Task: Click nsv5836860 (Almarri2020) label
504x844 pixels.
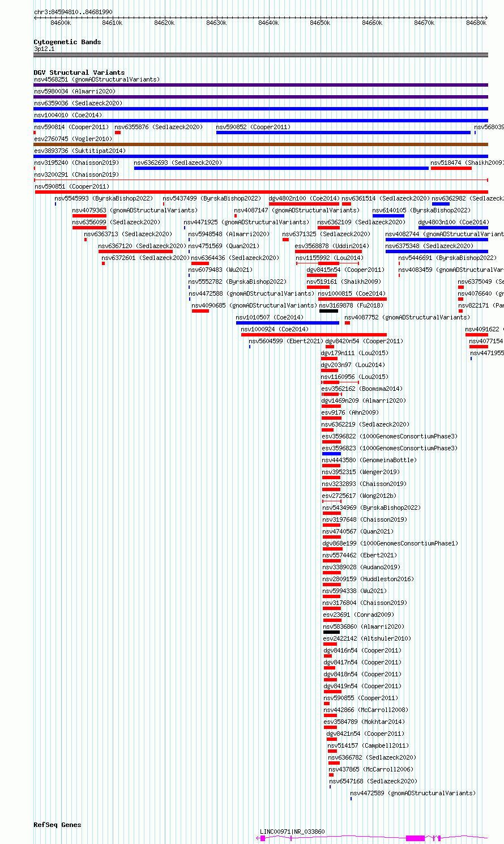Action: coord(364,626)
